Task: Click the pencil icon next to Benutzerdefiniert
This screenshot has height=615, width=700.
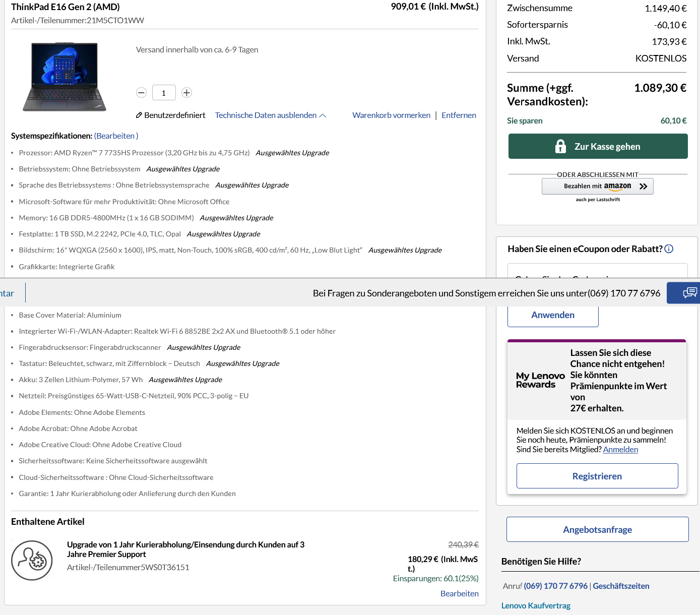Action: 139,115
